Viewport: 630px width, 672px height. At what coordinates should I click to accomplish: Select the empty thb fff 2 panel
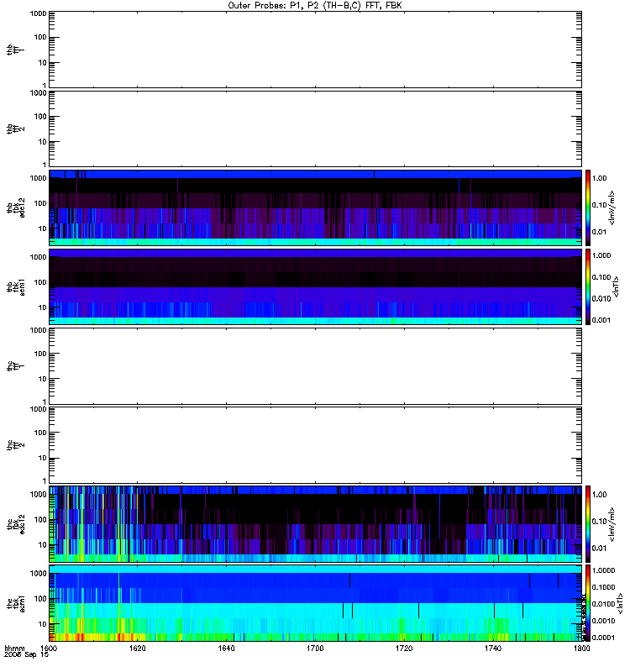[316, 129]
